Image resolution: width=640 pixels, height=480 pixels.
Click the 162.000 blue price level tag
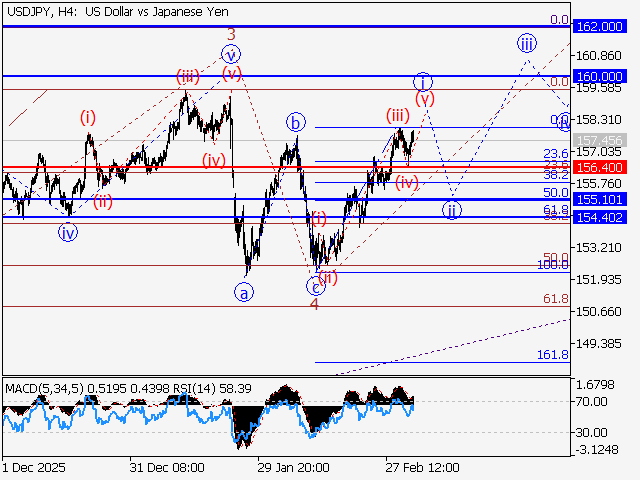click(x=600, y=26)
